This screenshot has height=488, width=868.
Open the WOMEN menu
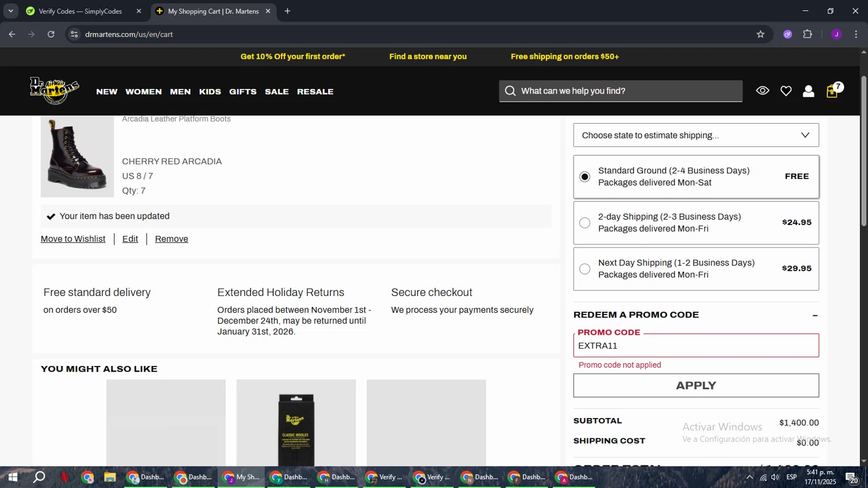(x=144, y=91)
